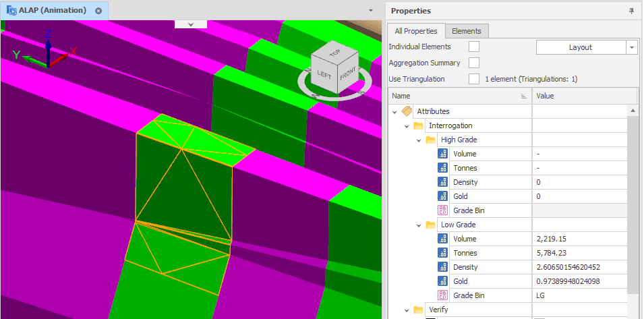Click the Name column sort icon

pos(524,96)
